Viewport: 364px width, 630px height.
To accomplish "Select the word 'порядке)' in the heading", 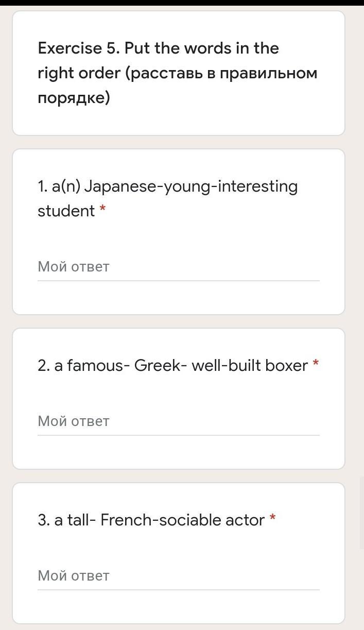I will click(x=74, y=98).
